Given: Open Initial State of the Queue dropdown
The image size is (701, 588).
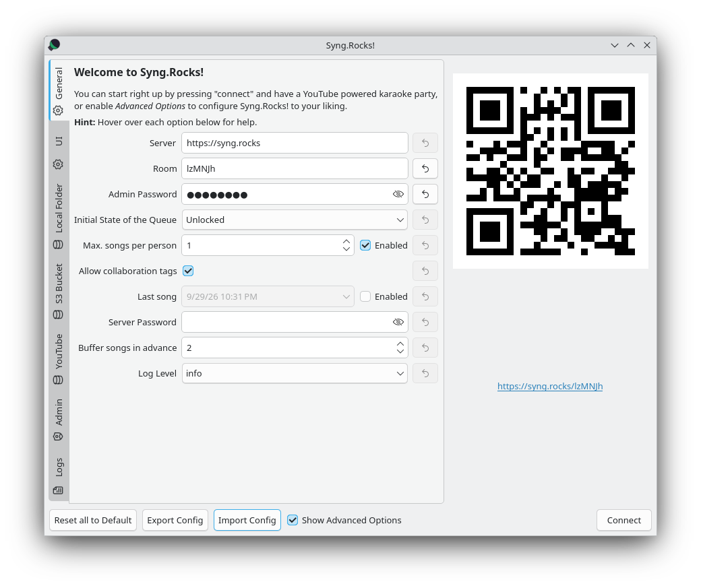Looking at the screenshot, I should pos(295,220).
